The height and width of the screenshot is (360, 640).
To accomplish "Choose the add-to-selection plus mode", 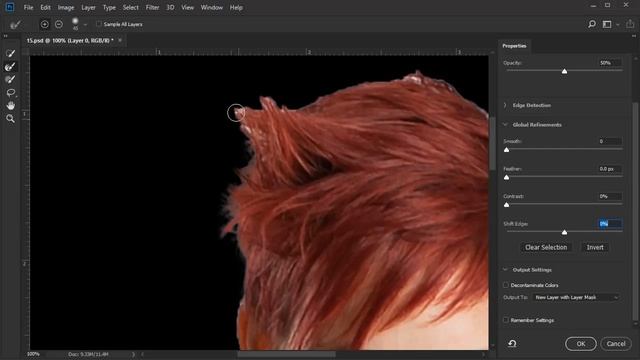I will pyautogui.click(x=44, y=24).
